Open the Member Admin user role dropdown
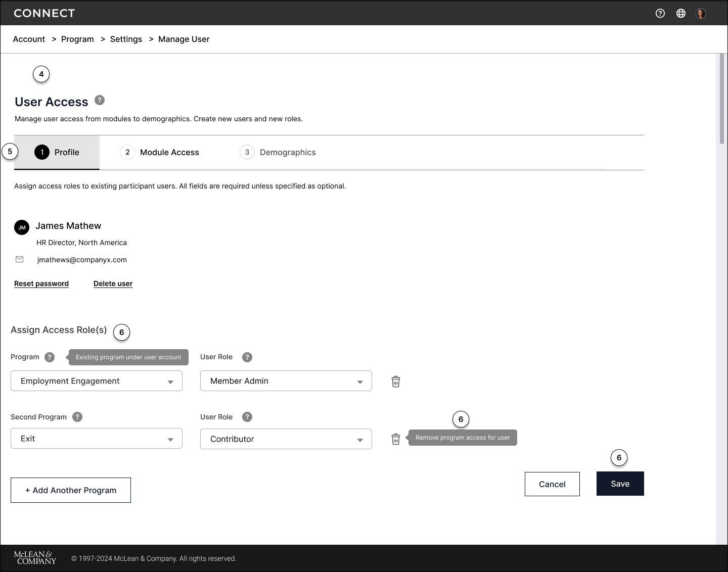Screen dimensions: 728x572 click(x=286, y=381)
